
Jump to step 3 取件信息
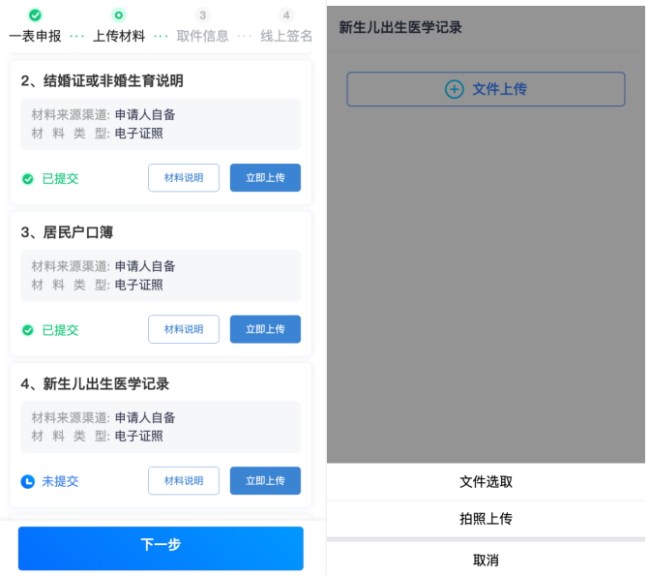(x=203, y=15)
